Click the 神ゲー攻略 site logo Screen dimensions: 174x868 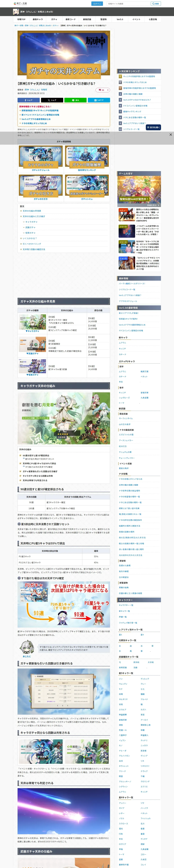20,4
